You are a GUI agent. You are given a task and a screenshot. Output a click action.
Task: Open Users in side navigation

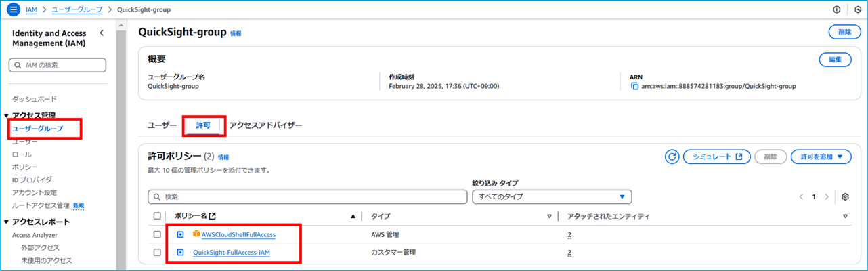click(x=25, y=142)
